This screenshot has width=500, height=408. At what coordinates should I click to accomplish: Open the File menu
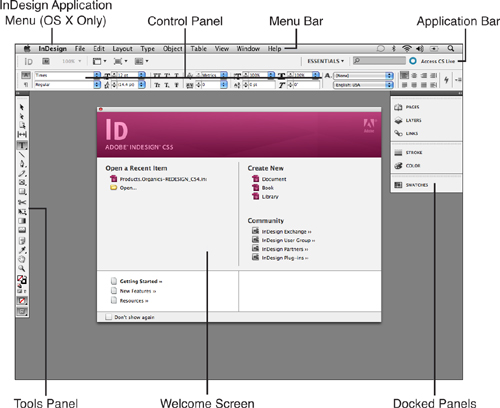click(x=80, y=49)
